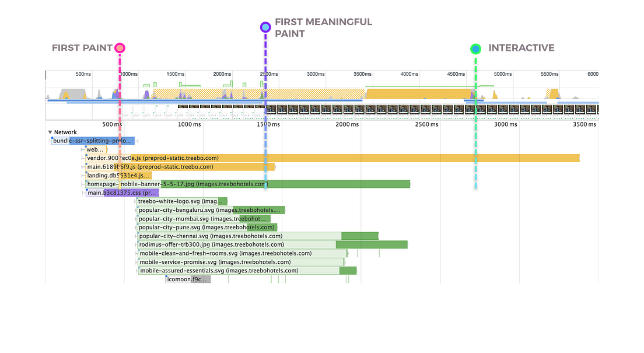
Task: Select the popular-city-chennai.svg request
Action: coord(233,236)
